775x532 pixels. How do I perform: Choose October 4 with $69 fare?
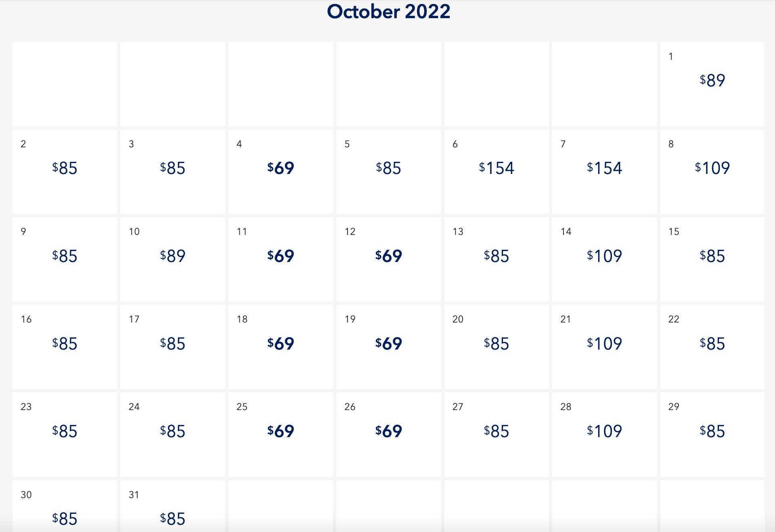[x=281, y=168]
